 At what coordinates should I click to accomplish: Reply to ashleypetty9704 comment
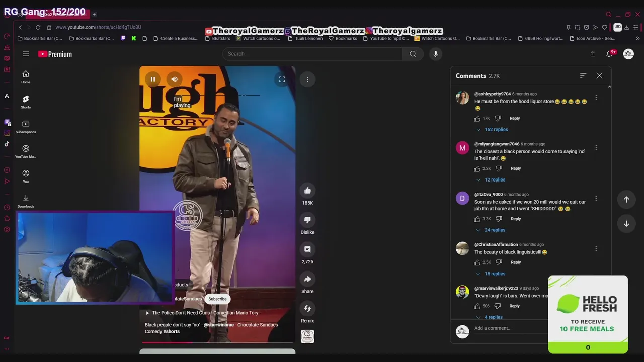coord(515,118)
